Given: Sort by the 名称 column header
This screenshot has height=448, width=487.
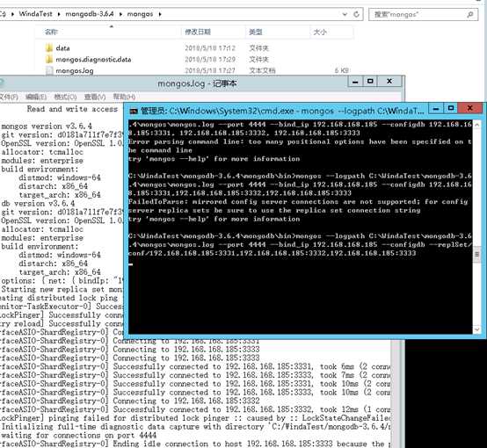Looking at the screenshot, I should click(x=109, y=32).
